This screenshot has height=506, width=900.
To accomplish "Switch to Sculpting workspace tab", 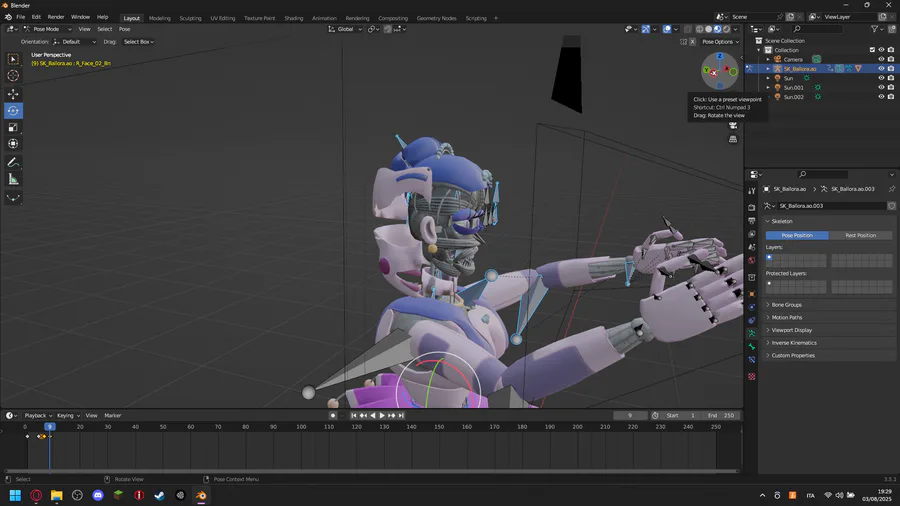I will pos(190,18).
